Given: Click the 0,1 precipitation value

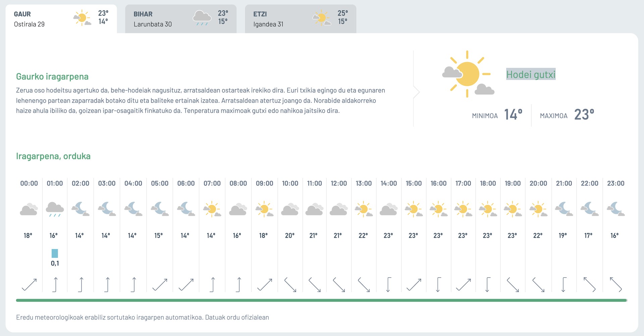Looking at the screenshot, I should 55,263.
